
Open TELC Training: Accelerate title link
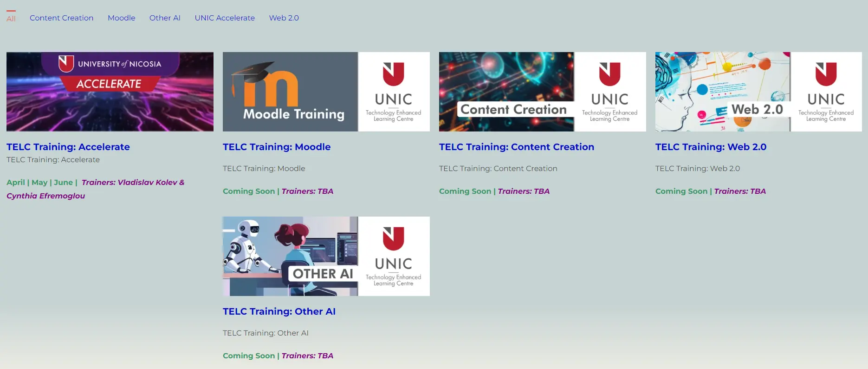[x=68, y=147]
